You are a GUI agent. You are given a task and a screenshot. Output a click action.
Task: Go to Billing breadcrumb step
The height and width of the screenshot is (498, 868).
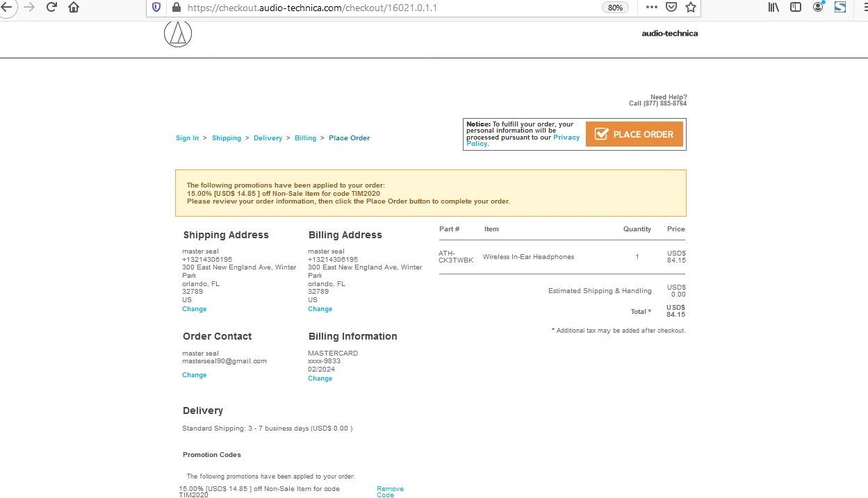pos(305,138)
